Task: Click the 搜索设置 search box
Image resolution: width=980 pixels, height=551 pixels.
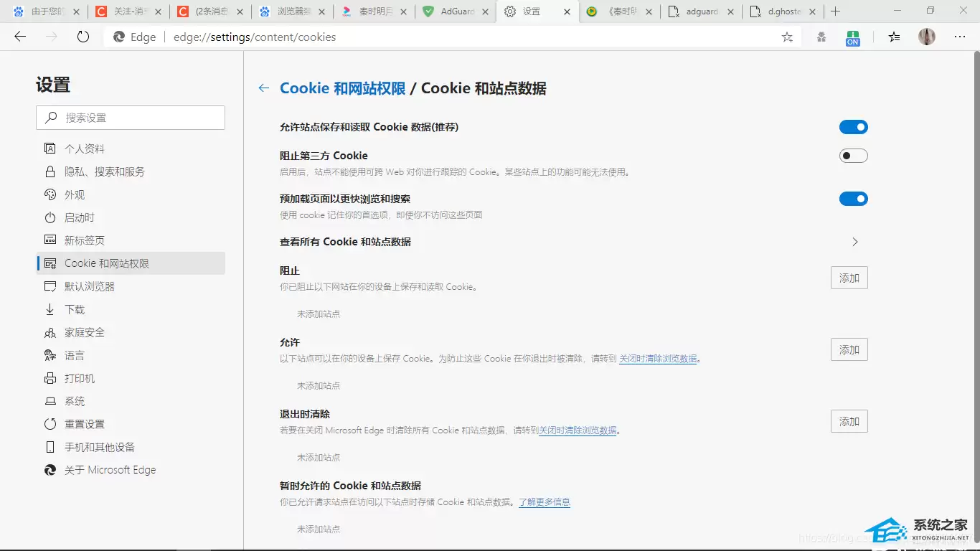Action: click(131, 118)
